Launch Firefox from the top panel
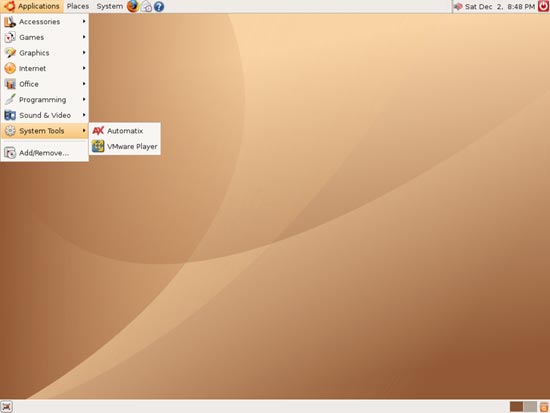This screenshot has height=413, width=550. (133, 6)
